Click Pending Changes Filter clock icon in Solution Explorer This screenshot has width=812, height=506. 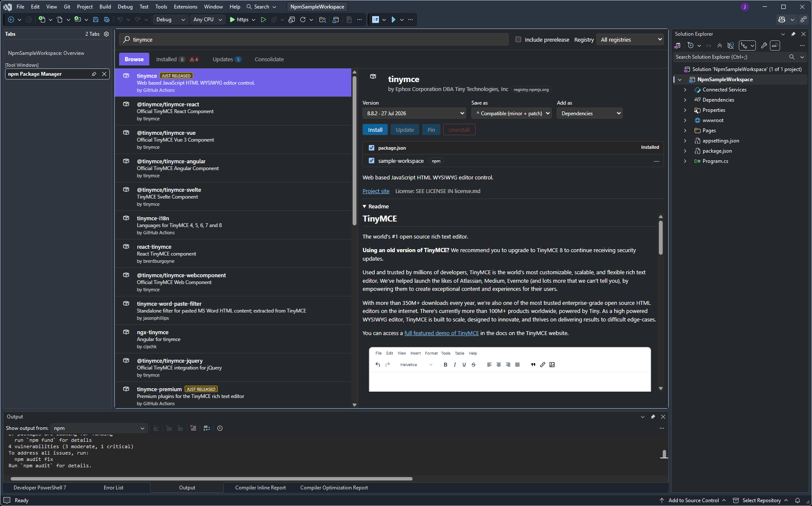click(690, 45)
